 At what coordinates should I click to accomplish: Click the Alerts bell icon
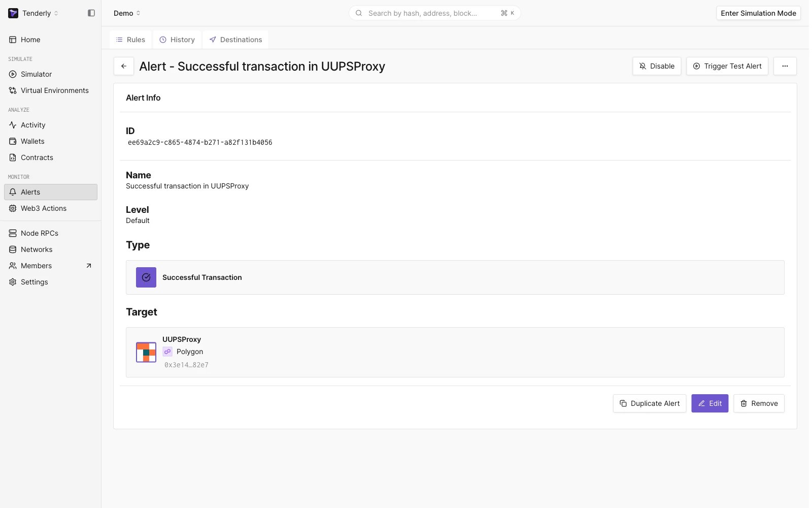click(x=13, y=192)
